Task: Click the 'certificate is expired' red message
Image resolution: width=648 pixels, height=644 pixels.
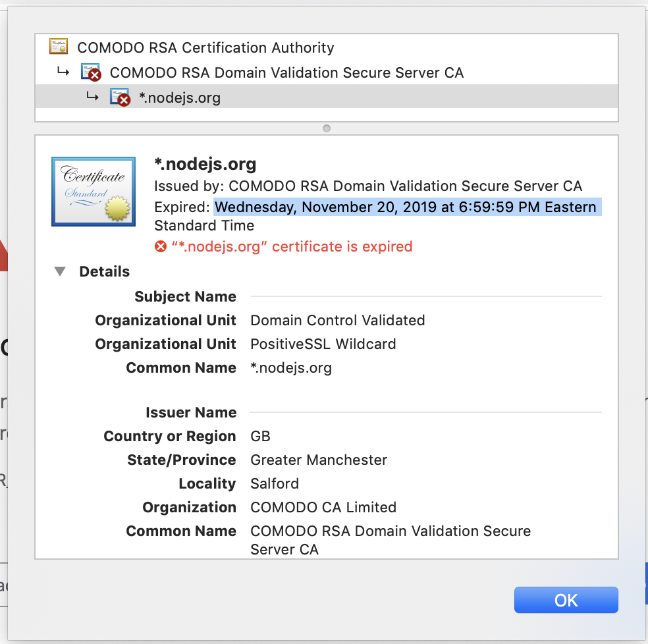Action: [292, 247]
